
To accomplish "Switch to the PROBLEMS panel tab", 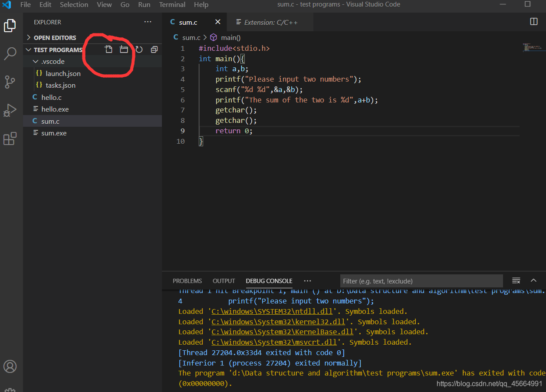I will coord(187,281).
